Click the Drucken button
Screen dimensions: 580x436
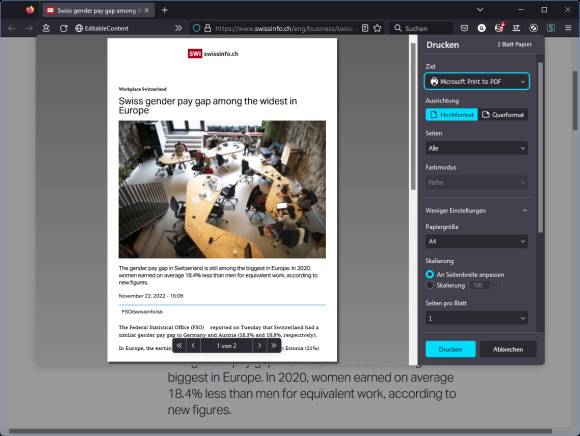(x=451, y=349)
